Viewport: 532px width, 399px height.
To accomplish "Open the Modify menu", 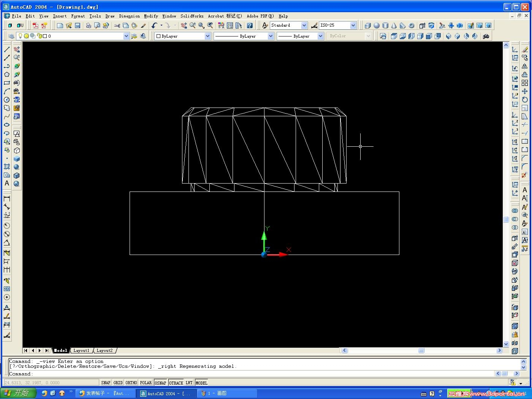I will tap(151, 16).
